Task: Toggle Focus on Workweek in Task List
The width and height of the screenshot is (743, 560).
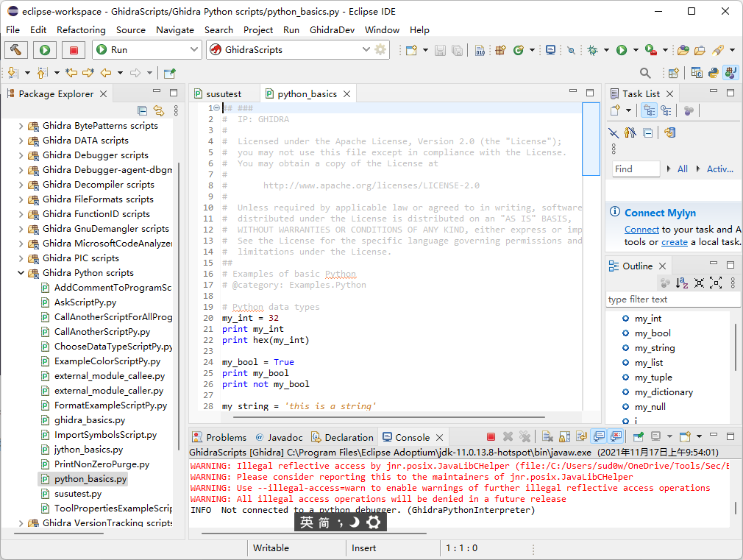Action: (689, 110)
